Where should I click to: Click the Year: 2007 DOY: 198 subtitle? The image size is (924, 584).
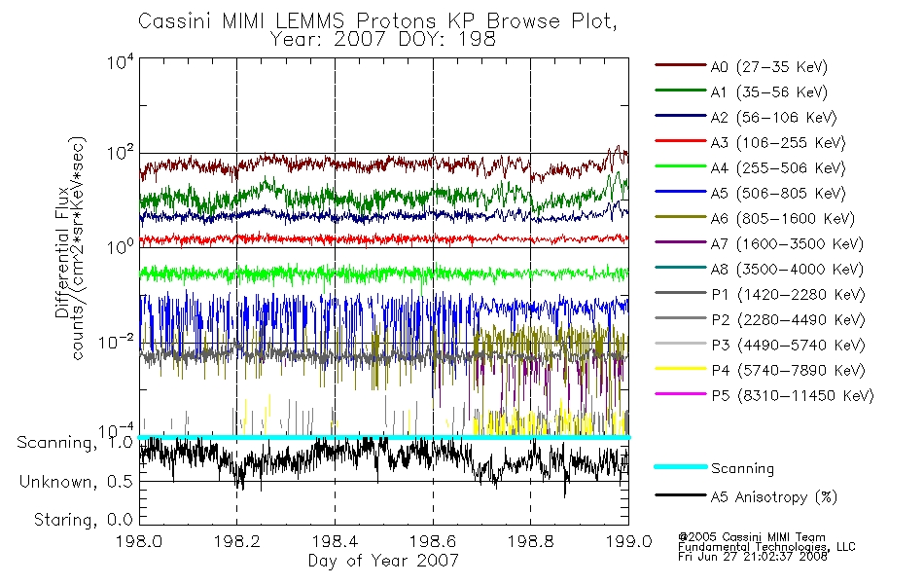pos(383,39)
